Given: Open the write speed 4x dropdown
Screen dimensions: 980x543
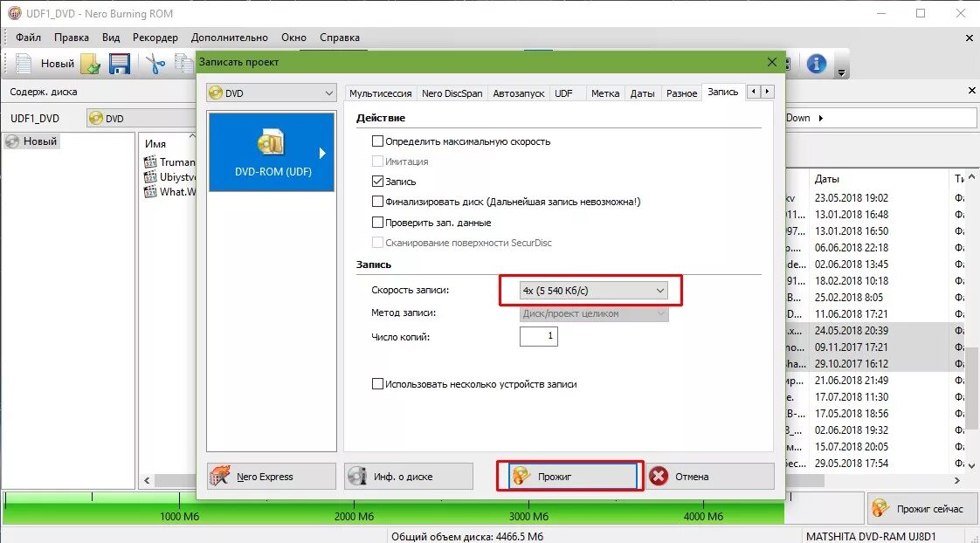Looking at the screenshot, I should [x=593, y=291].
